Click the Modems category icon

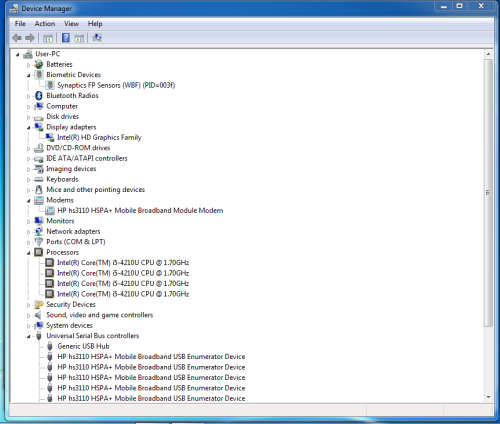pos(39,200)
